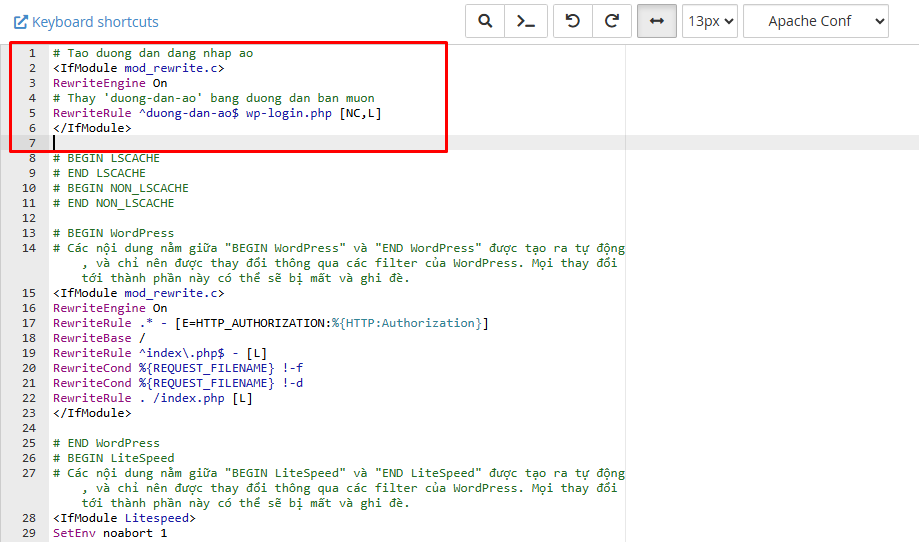The width and height of the screenshot is (919, 542).
Task: Click the RewriteRule ^duong-dan-ao$ line
Action: click(x=217, y=113)
